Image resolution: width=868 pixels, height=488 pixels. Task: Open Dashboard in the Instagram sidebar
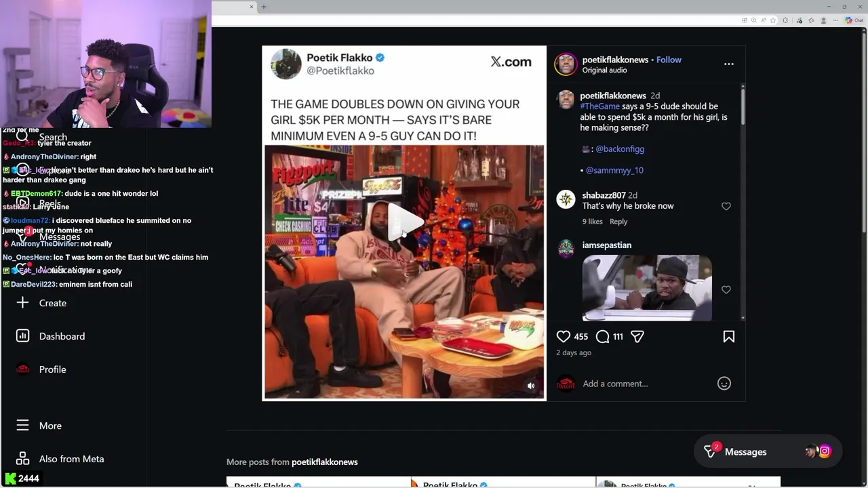point(51,336)
